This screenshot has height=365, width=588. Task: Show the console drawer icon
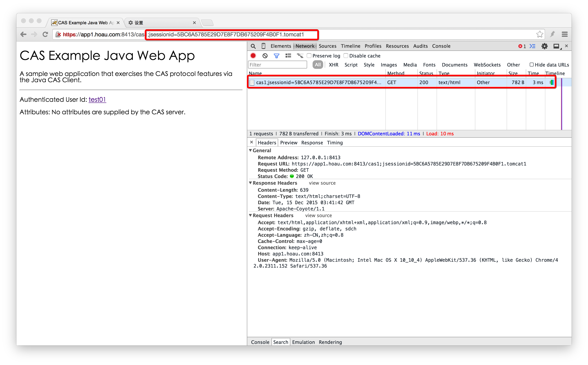click(532, 46)
